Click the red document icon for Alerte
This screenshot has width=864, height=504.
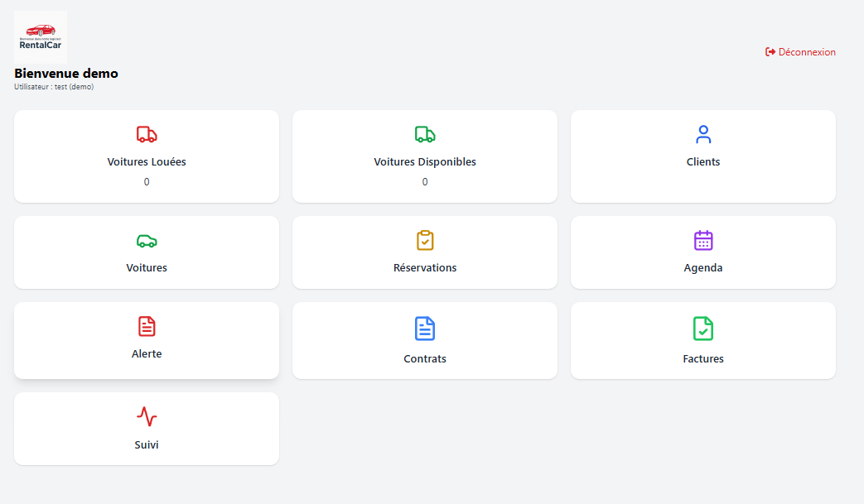[x=147, y=327]
